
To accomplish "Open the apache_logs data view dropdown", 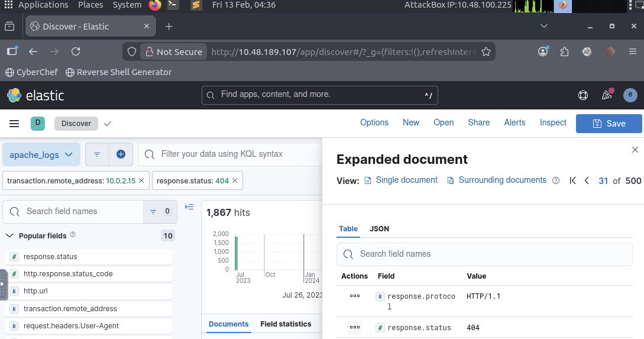I will click(x=41, y=154).
